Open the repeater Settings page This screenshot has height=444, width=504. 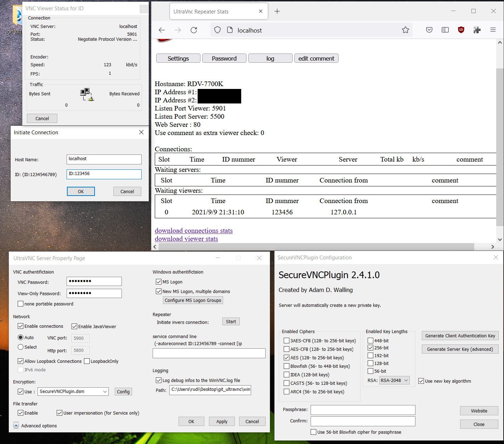[178, 58]
